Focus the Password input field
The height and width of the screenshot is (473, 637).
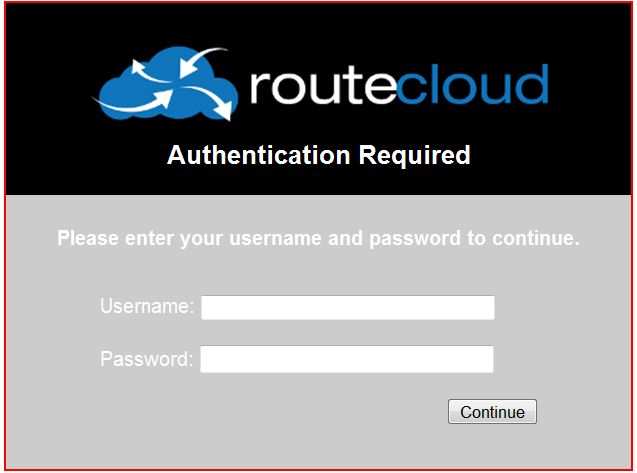pos(347,359)
